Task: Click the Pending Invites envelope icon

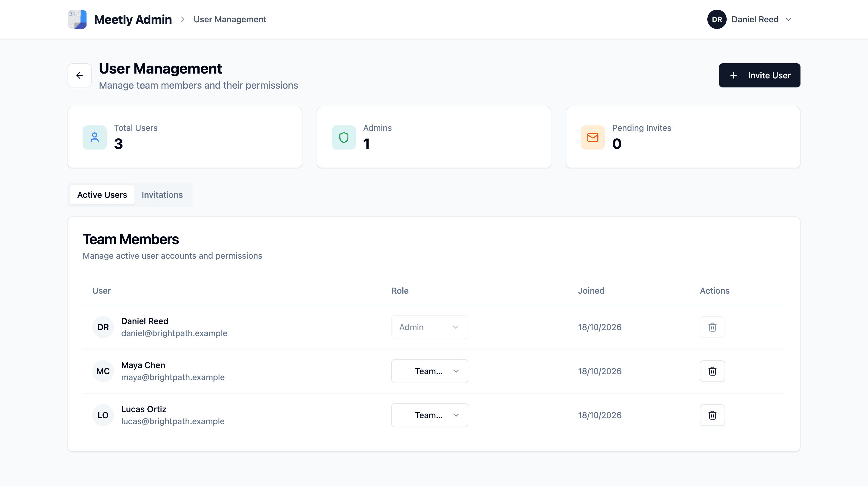Action: (x=593, y=137)
